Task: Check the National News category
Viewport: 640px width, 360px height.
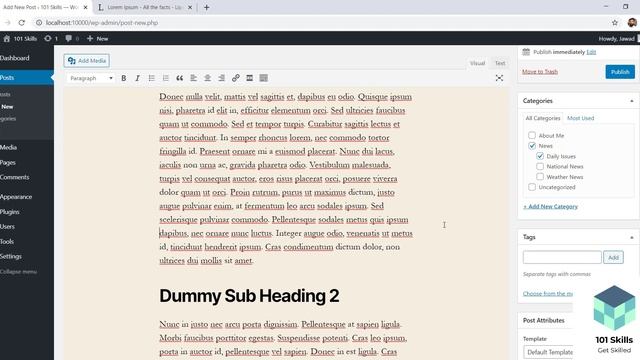Action: (540, 166)
